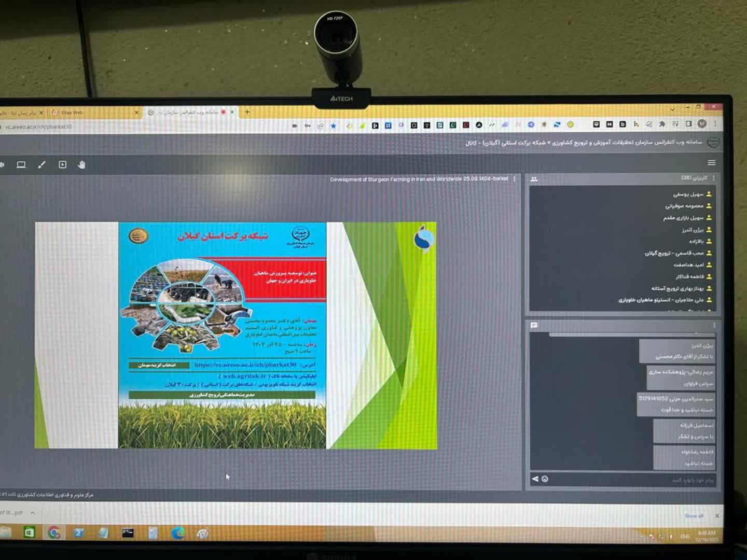This screenshot has height=560, width=747.
Task: Open the emoji picker in chat
Action: (545, 479)
